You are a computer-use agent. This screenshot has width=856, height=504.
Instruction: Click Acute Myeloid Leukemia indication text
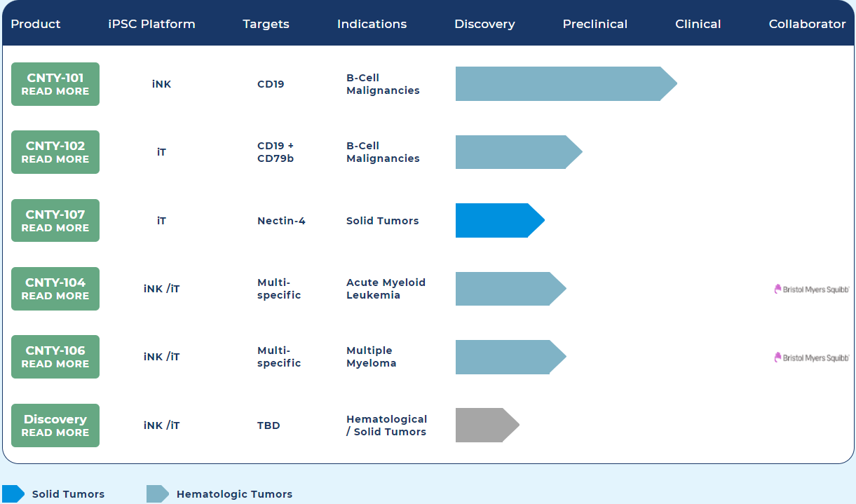click(x=386, y=289)
